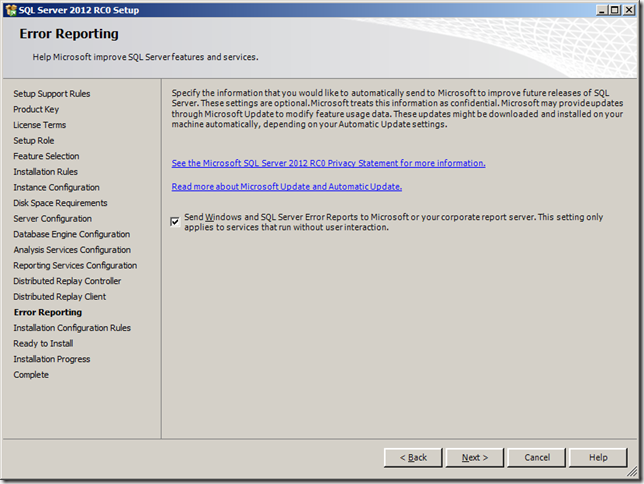Select Complete step in sidebar

31,375
